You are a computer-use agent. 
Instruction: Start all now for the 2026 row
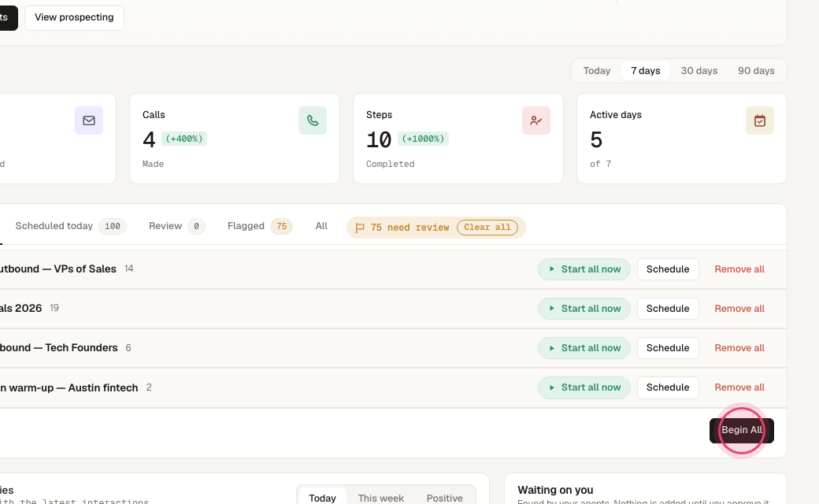[x=584, y=309]
